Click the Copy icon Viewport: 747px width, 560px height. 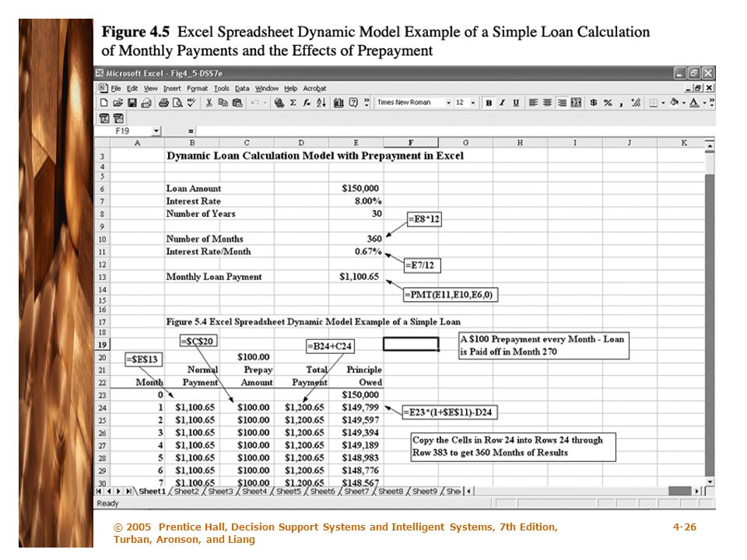pyautogui.click(x=223, y=103)
